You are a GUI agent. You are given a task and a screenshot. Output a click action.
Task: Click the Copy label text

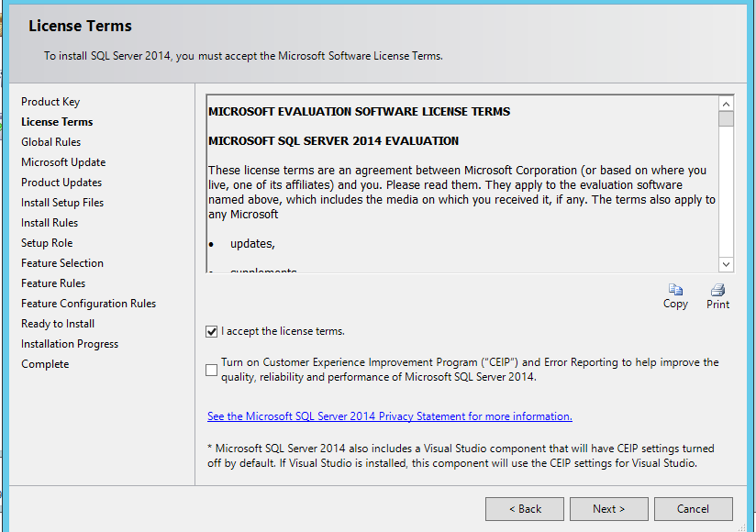[x=675, y=305]
